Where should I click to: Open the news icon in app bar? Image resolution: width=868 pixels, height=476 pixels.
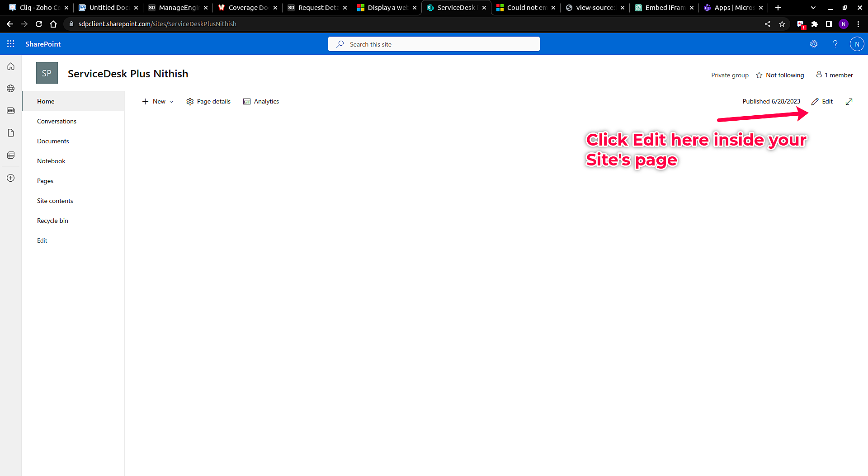pyautogui.click(x=11, y=111)
